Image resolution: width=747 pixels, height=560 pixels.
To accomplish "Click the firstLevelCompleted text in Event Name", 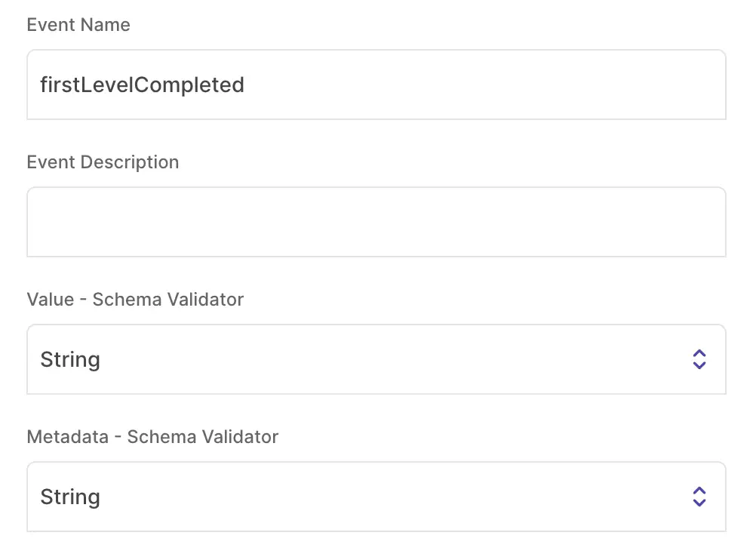I will pyautogui.click(x=142, y=85).
